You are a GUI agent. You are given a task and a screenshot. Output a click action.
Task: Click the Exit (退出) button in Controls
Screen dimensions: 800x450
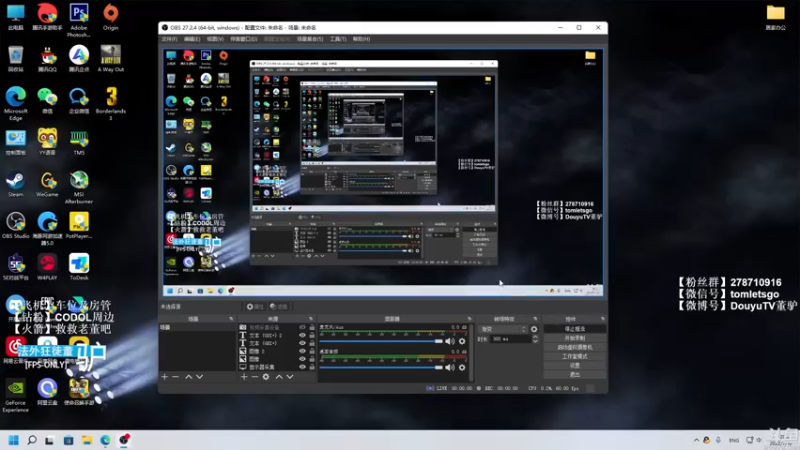point(575,374)
